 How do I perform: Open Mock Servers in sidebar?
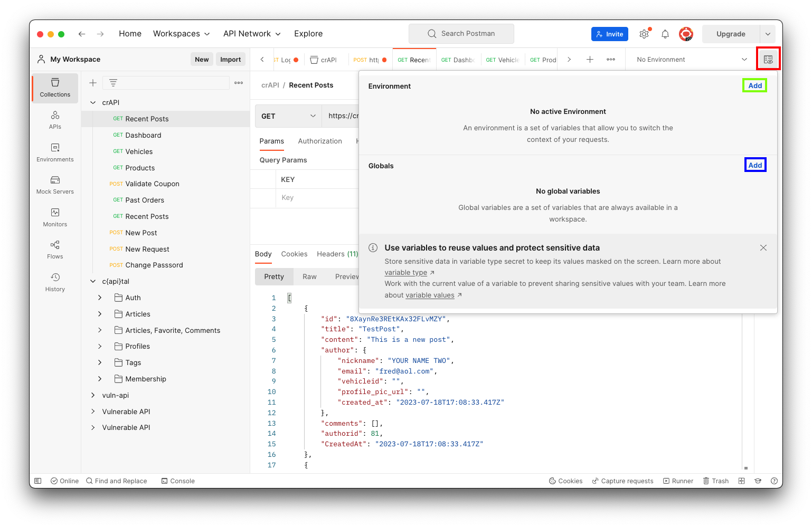coord(55,185)
